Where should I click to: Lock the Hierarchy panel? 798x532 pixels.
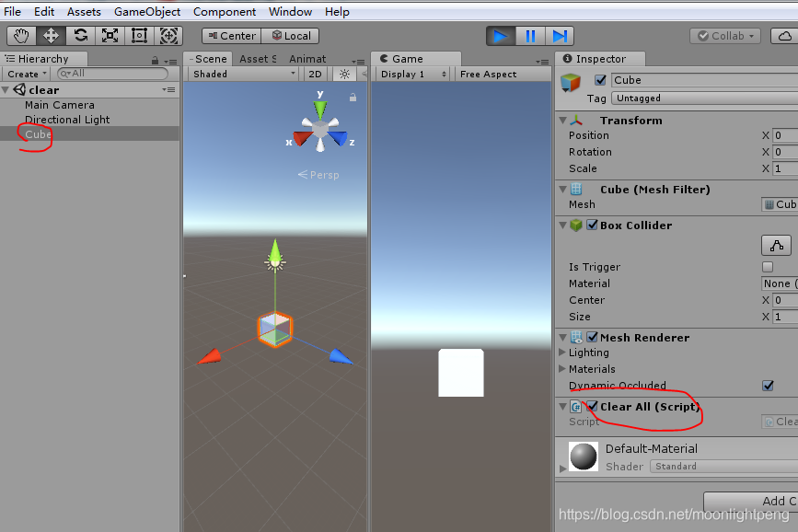[155, 61]
